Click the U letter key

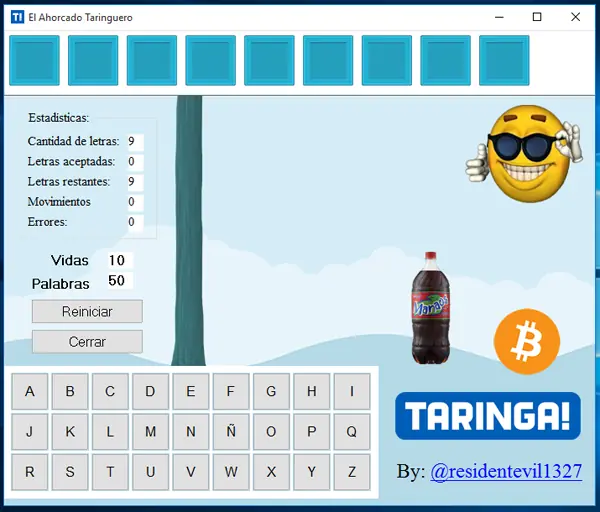pos(150,472)
